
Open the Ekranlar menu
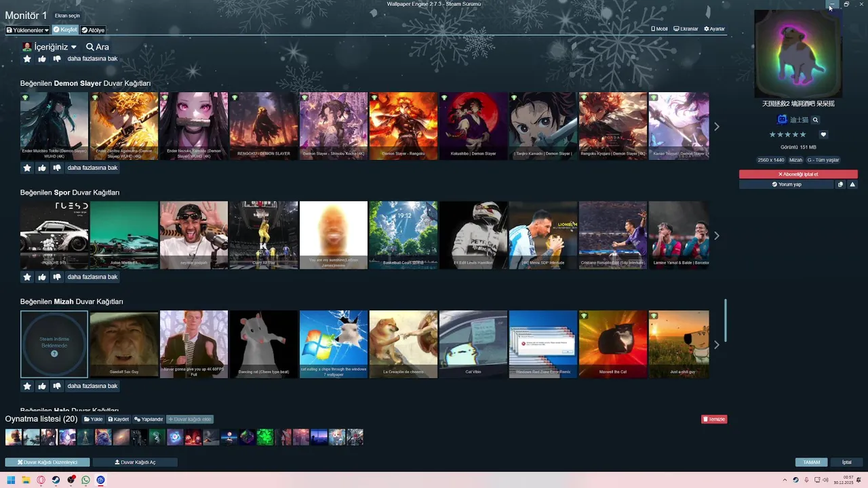tap(686, 29)
